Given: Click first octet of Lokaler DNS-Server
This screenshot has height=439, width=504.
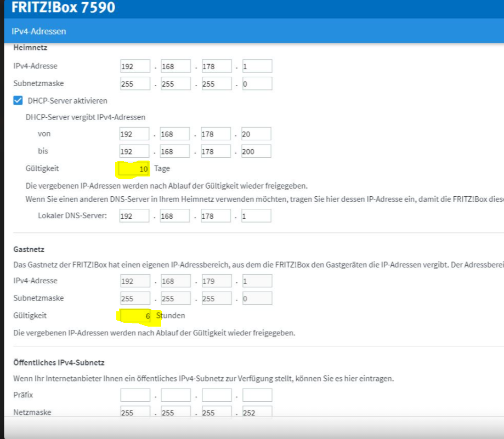Looking at the screenshot, I should (x=134, y=216).
